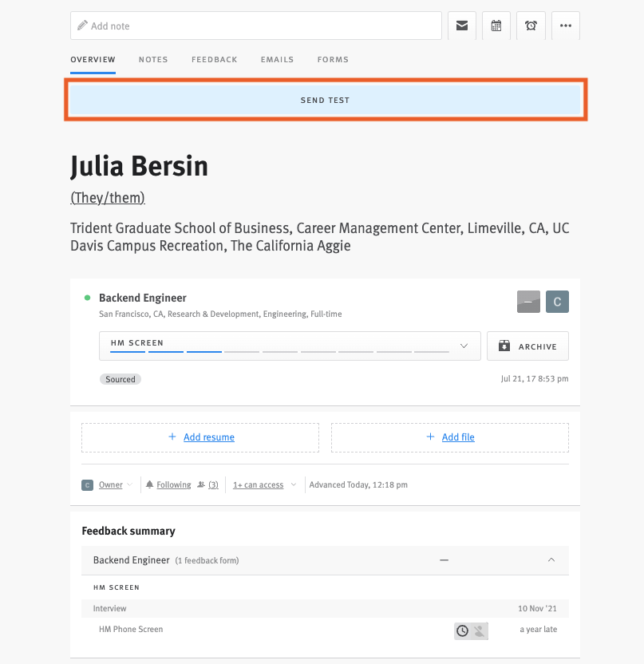
Task: Collapse the Backend Engineer feedback section
Action: coord(551,560)
